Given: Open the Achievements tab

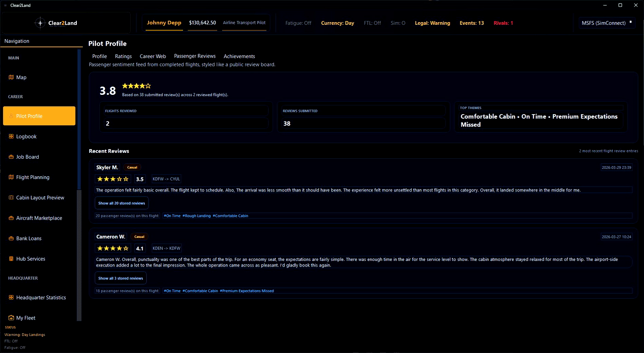Looking at the screenshot, I should 239,56.
